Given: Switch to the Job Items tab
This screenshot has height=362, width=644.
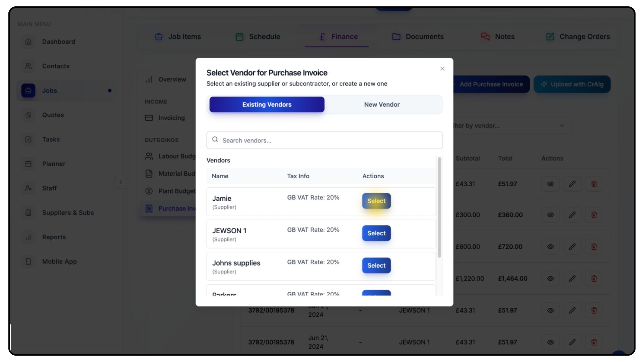Looking at the screenshot, I should click(x=178, y=37).
